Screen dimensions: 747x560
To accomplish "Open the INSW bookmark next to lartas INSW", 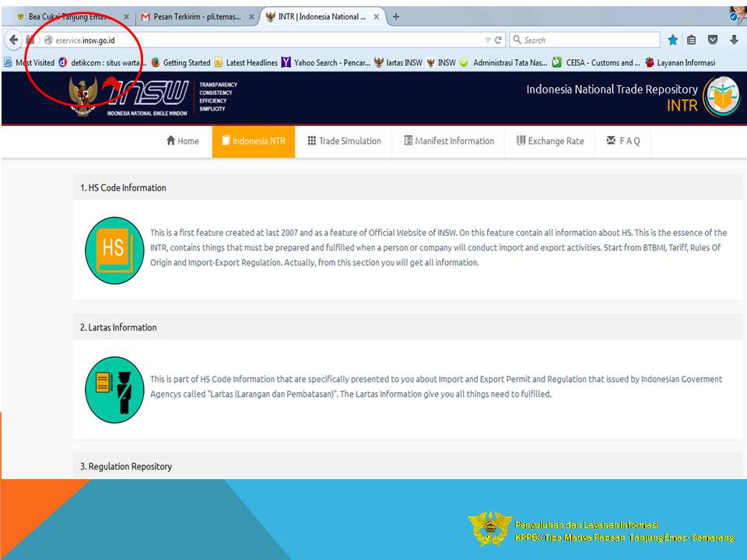I will (441, 62).
